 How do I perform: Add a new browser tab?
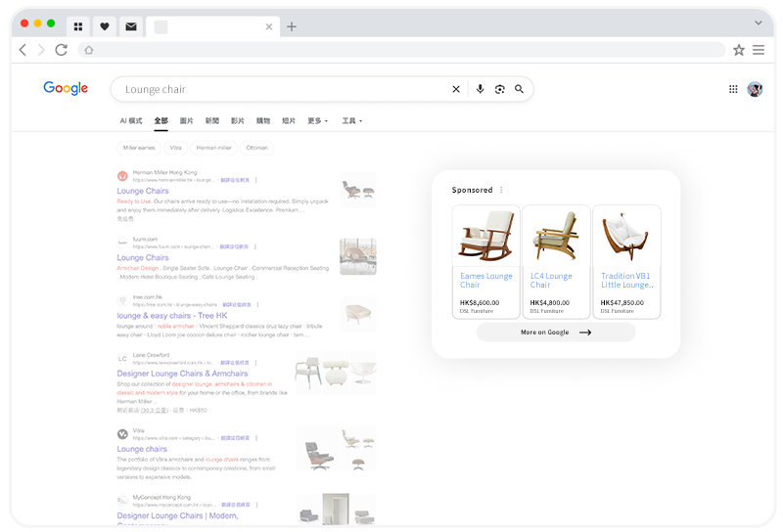[x=292, y=26]
